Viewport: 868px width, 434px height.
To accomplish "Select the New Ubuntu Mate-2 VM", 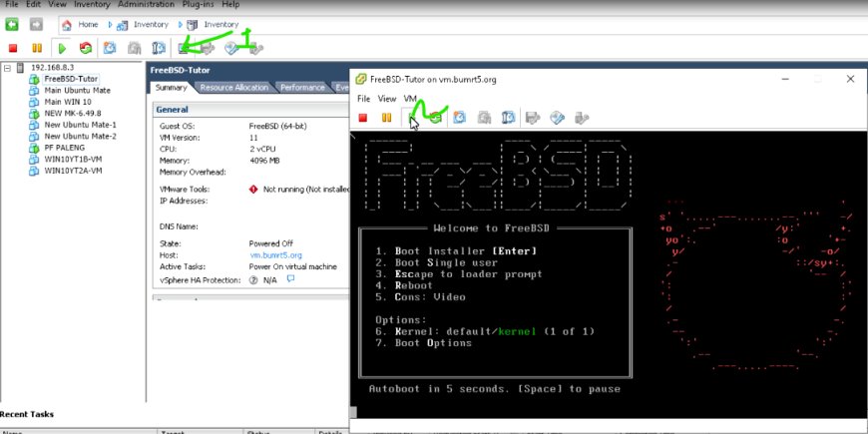I will click(80, 136).
